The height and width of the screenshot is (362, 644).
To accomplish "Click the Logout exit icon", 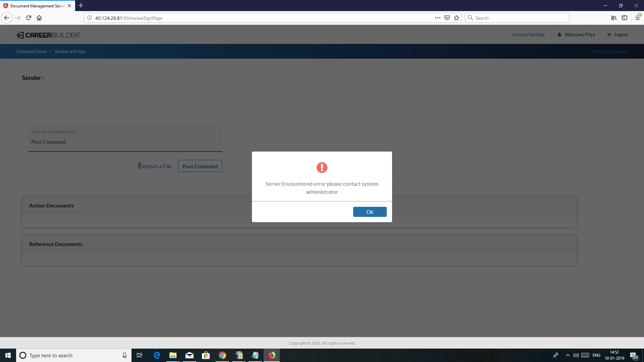I will tap(609, 35).
